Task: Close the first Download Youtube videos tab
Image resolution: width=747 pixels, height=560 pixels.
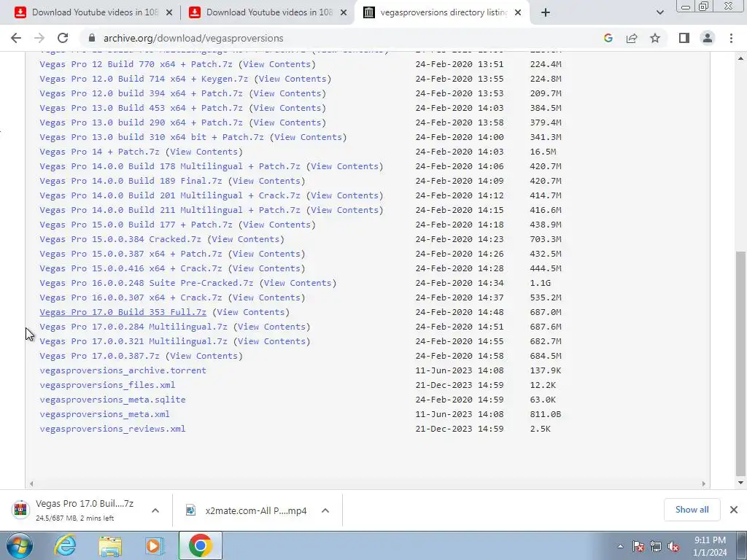Action: pos(169,12)
